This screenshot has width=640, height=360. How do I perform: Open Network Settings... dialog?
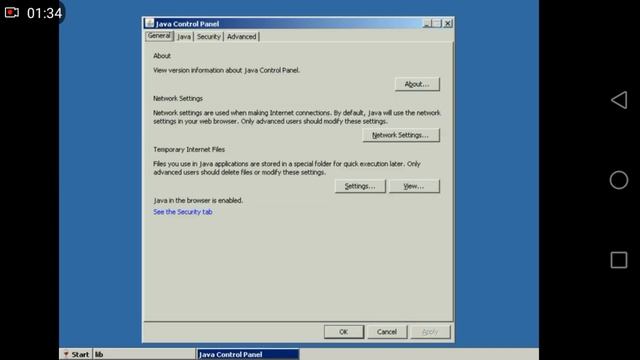401,135
